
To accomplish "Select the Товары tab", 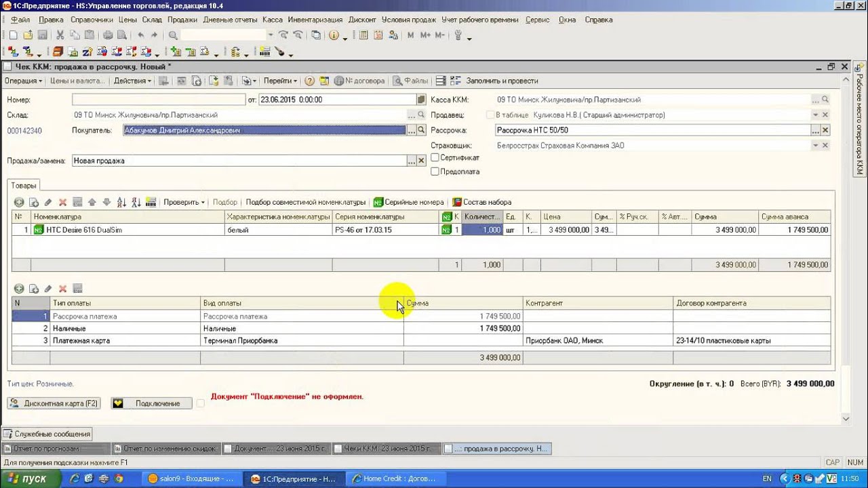I will pyautogui.click(x=24, y=185).
